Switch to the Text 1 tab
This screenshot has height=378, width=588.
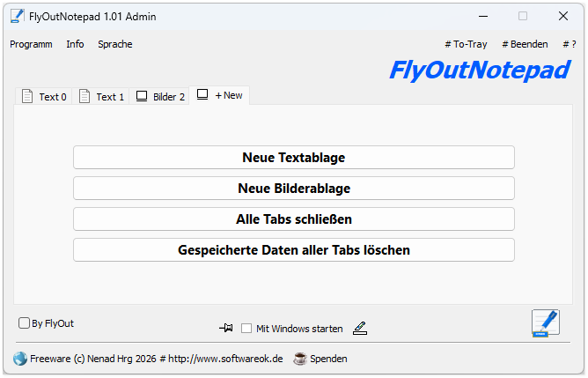coord(101,96)
